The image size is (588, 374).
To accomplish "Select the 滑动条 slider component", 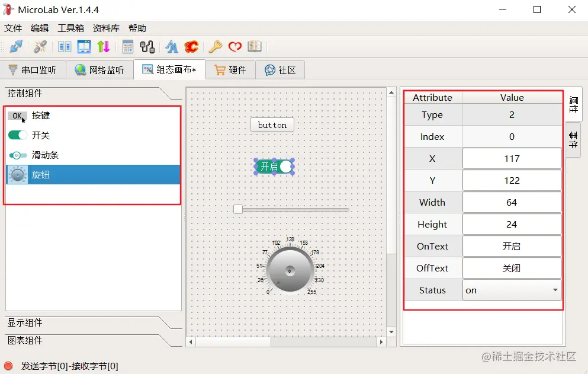I will (93, 155).
